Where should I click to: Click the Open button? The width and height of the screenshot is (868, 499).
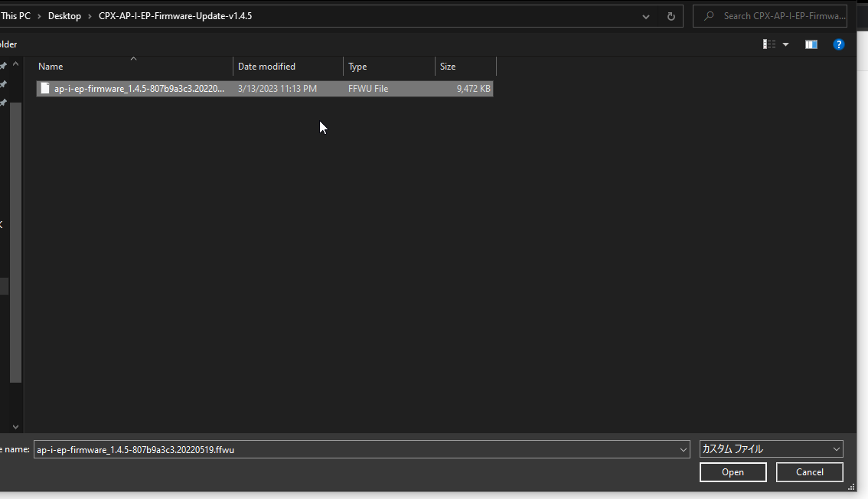tap(733, 472)
